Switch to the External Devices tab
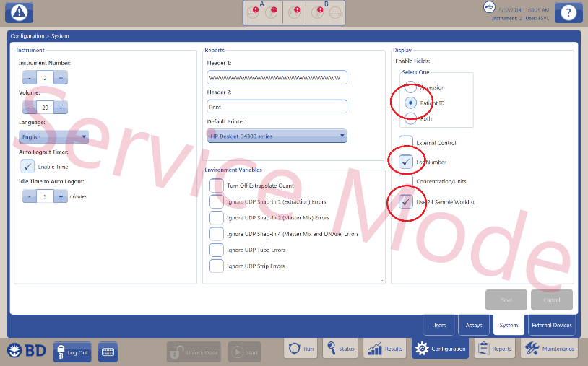The width and height of the screenshot is (588, 366). click(552, 325)
